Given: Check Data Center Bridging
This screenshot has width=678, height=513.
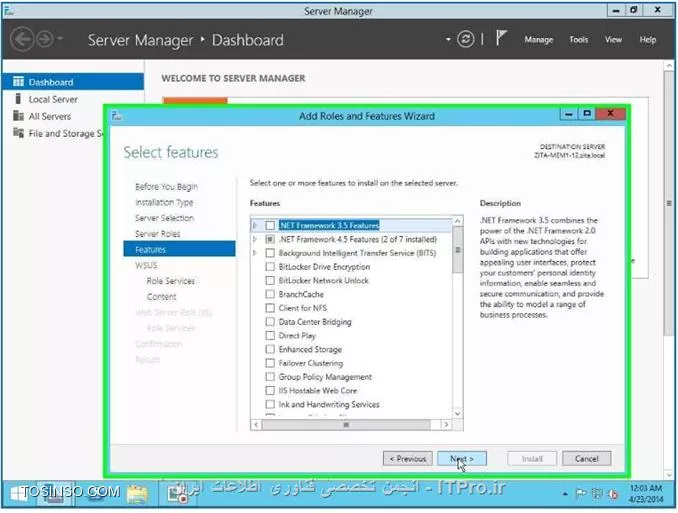Looking at the screenshot, I should tap(270, 322).
